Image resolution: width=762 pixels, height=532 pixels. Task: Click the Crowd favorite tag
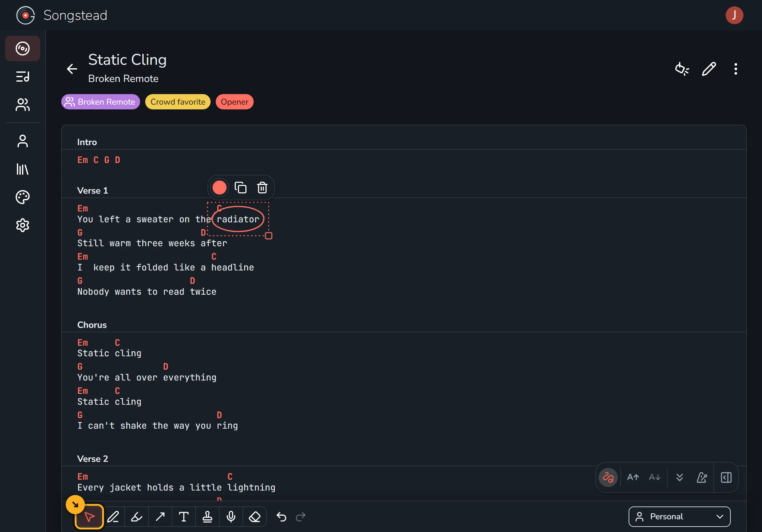tap(178, 102)
